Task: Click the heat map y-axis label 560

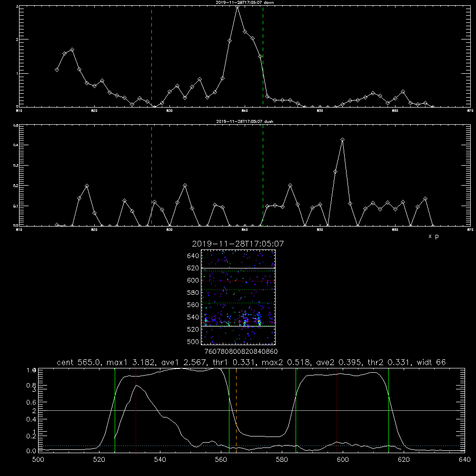Action: (193, 305)
